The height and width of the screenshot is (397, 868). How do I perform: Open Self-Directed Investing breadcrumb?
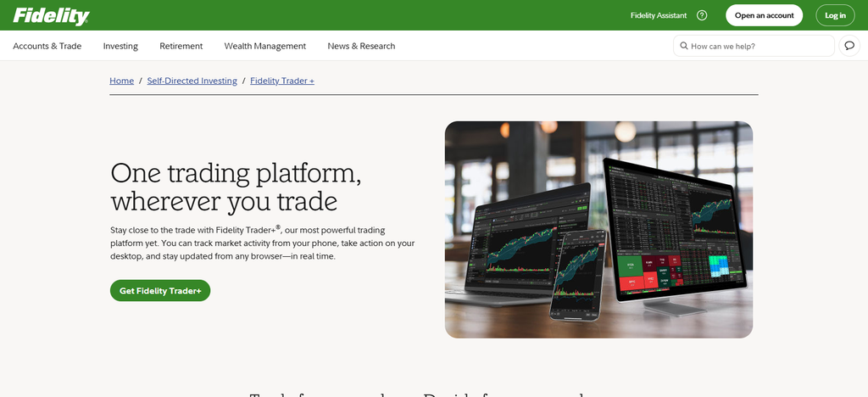(192, 81)
